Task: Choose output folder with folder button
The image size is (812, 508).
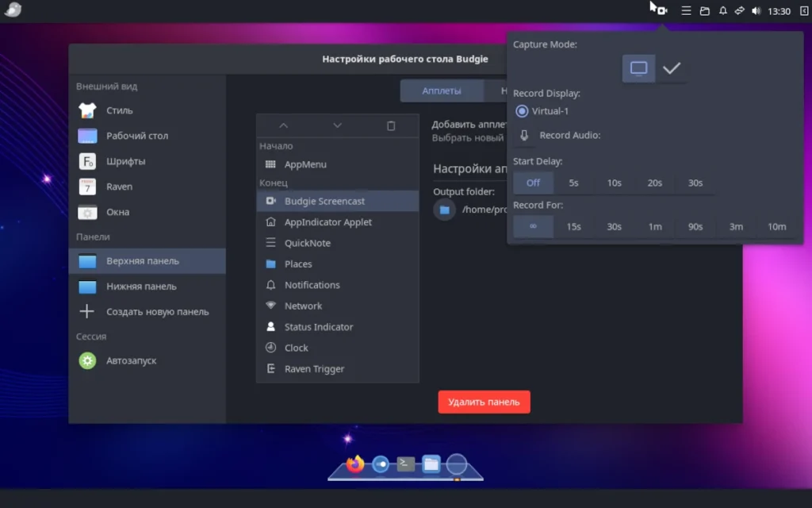Action: [444, 210]
